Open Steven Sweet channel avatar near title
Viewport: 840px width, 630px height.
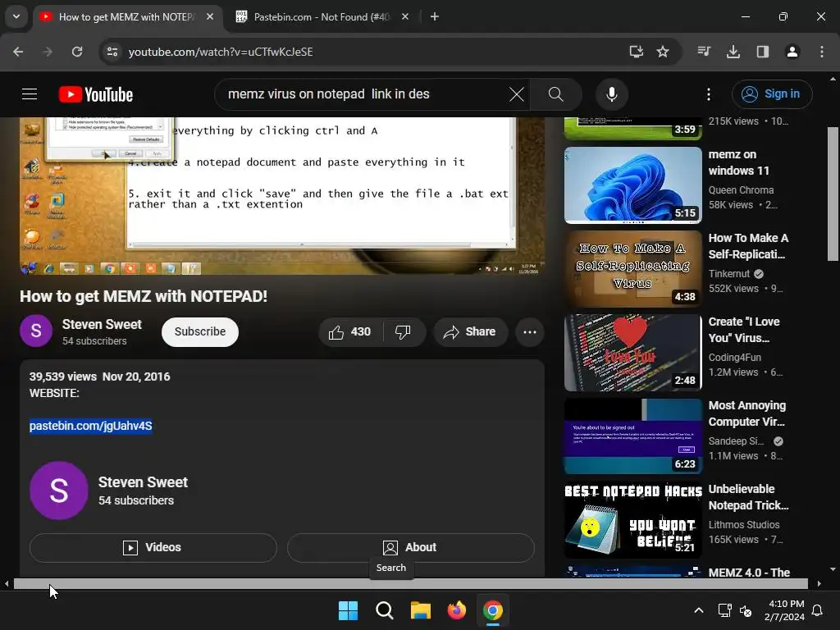tap(36, 331)
